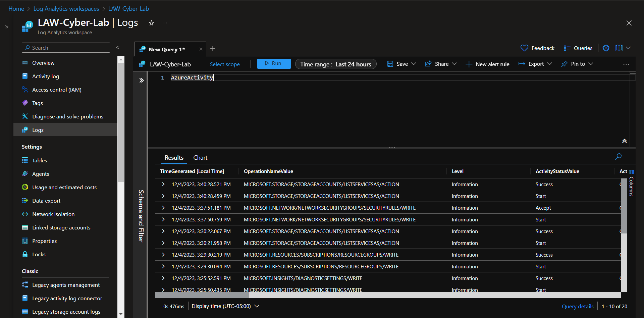Click the Feedback heart button
Image resolution: width=644 pixels, height=318 pixels.
point(537,48)
